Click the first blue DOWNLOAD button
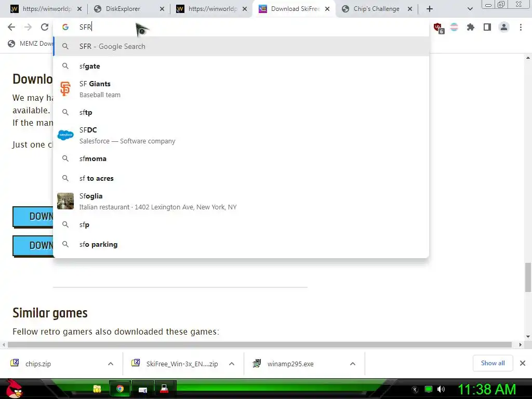Image resolution: width=532 pixels, height=399 pixels. [33, 217]
